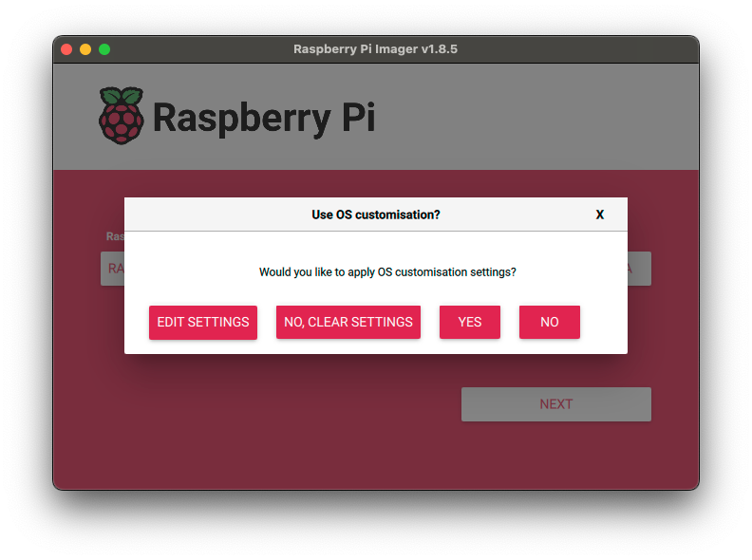Click the gray header banner beside the wordmark
752x560 pixels.
coord(532,118)
